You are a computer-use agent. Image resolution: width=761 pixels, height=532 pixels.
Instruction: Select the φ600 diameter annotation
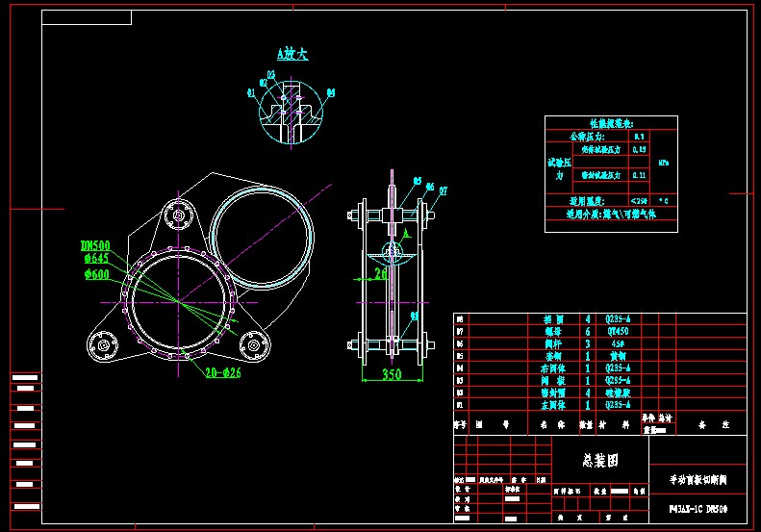coord(94,273)
